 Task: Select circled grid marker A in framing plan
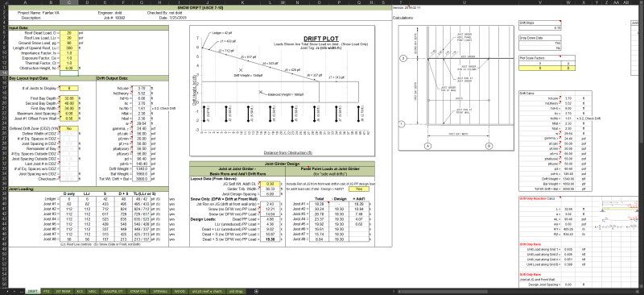(428, 146)
